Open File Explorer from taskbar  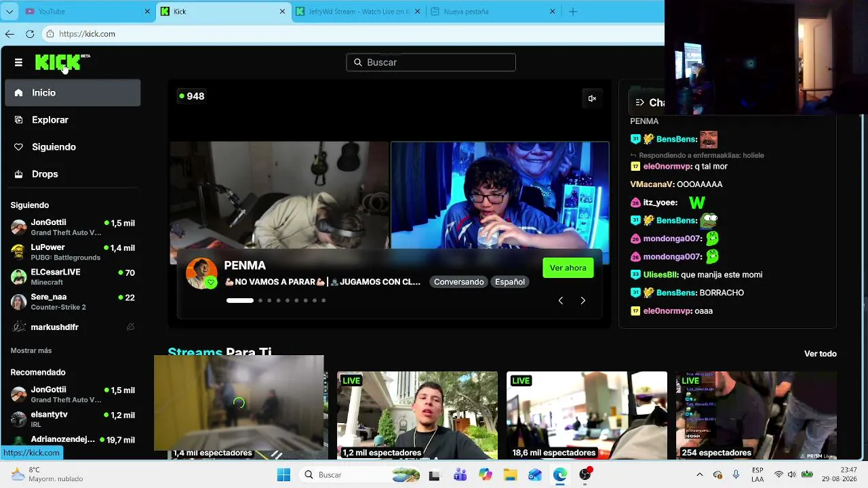pyautogui.click(x=510, y=475)
